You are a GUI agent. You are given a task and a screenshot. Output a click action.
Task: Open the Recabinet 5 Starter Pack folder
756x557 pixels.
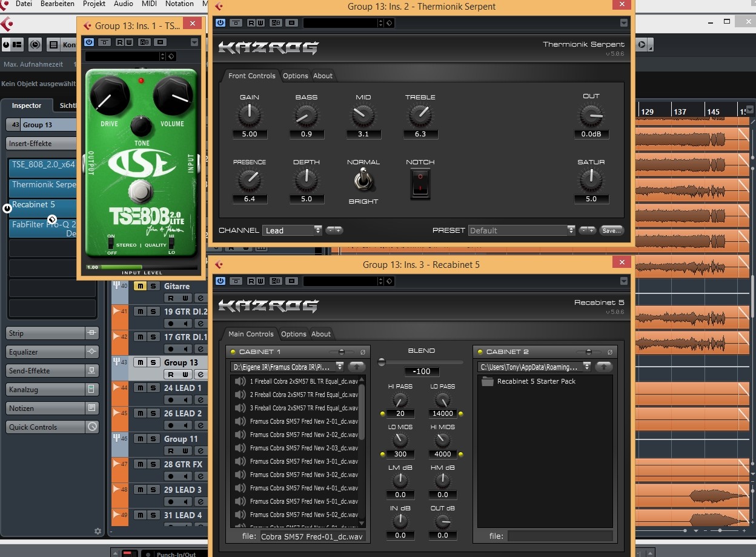tap(535, 381)
